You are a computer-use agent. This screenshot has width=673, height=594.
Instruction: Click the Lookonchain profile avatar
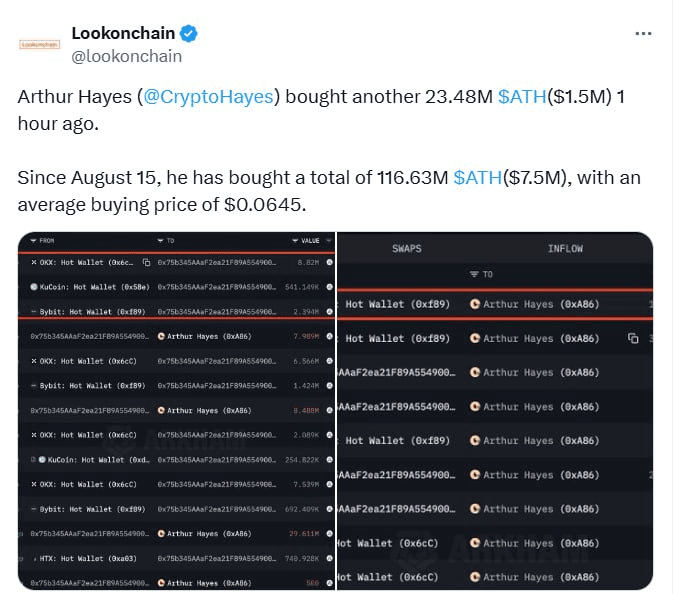[x=41, y=45]
